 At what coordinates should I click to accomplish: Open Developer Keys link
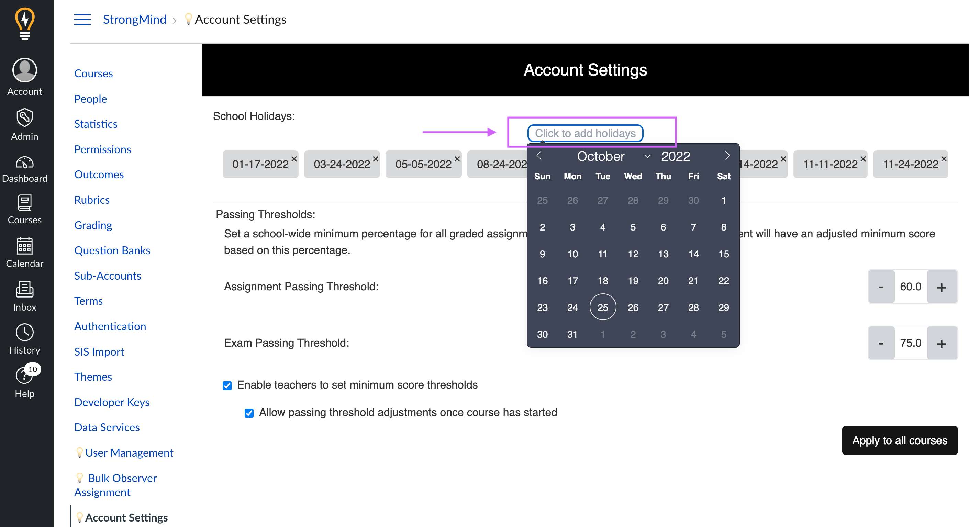pyautogui.click(x=112, y=402)
